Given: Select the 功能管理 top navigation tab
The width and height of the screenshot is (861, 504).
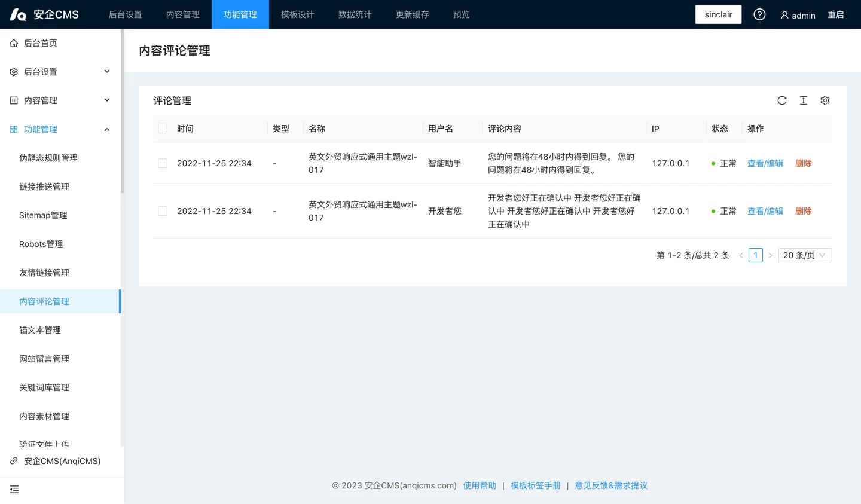Looking at the screenshot, I should [240, 14].
